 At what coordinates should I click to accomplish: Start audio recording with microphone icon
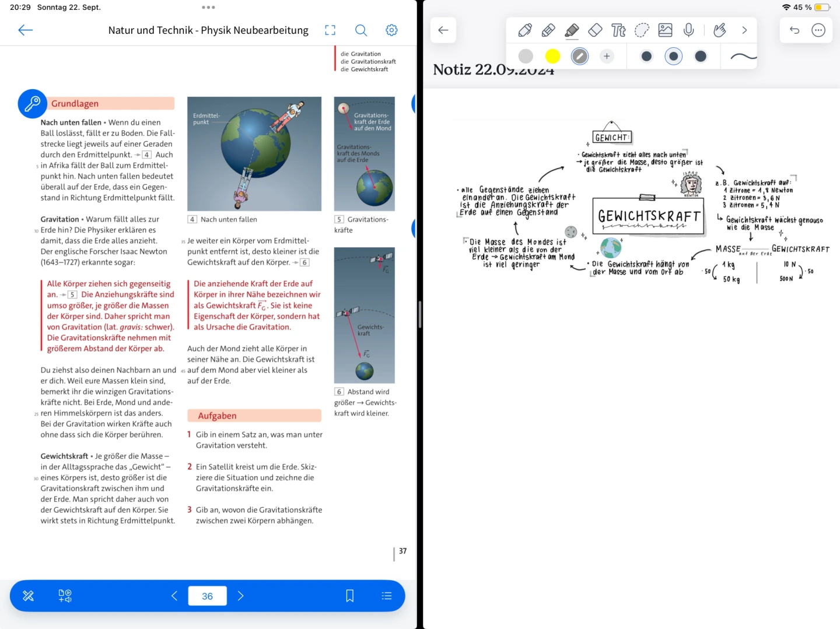[688, 30]
